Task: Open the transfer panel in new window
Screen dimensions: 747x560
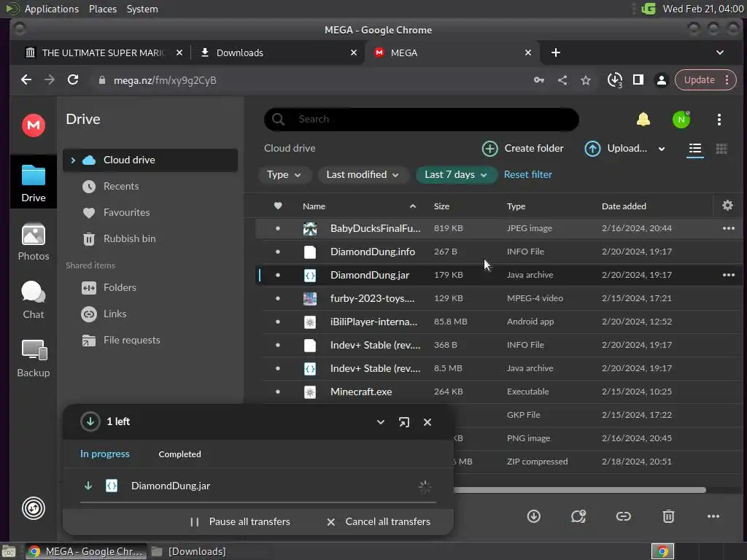Action: [x=403, y=422]
